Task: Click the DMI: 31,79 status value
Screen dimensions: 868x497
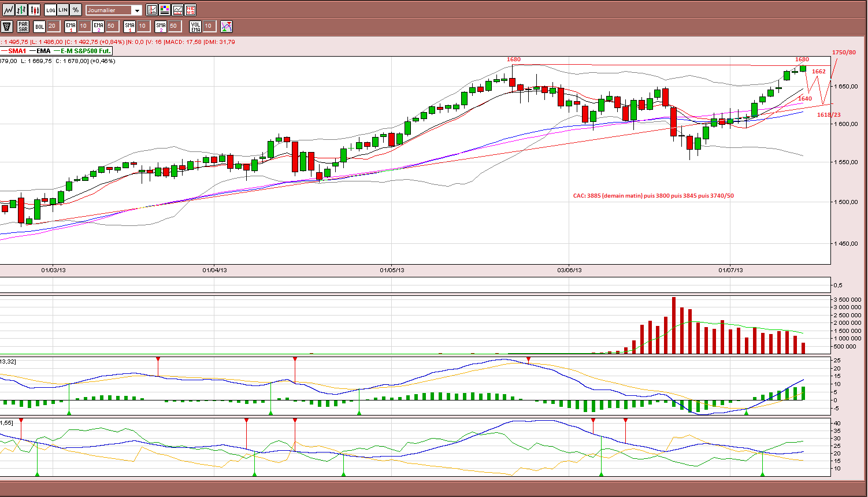Action: [x=220, y=42]
